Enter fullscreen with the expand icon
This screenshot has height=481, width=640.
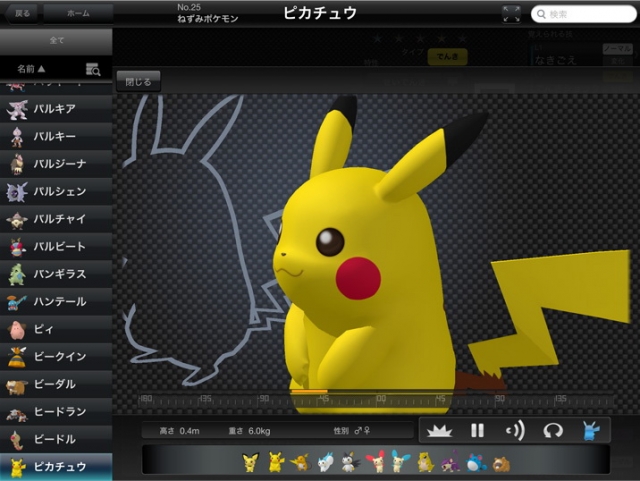(511, 14)
